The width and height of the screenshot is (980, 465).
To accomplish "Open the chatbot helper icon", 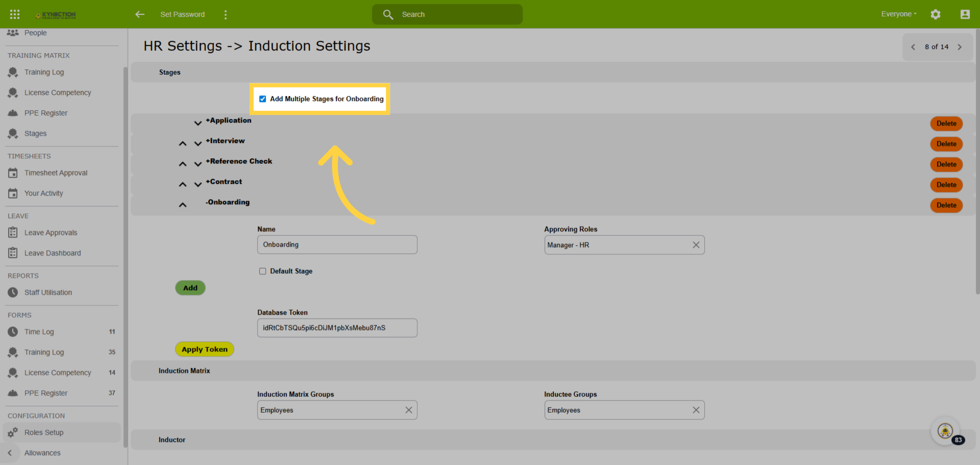I will (945, 431).
